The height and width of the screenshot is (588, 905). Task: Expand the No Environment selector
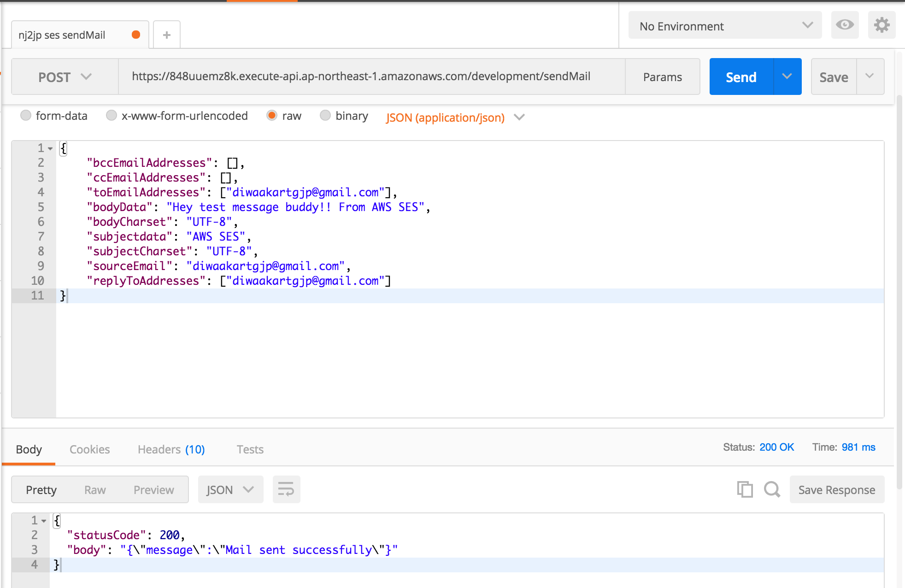coord(725,26)
